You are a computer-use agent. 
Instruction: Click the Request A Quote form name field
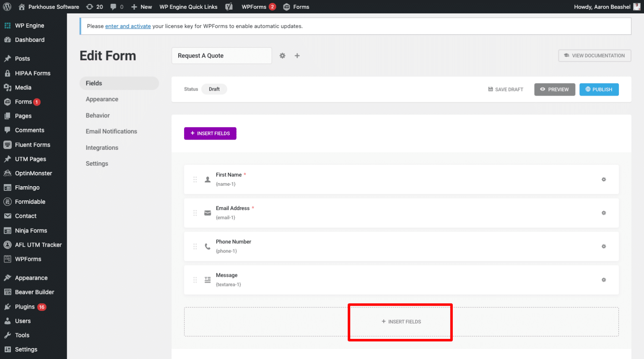[221, 55]
